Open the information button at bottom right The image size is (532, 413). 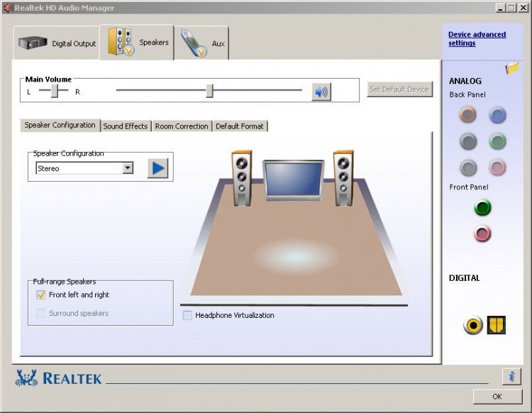click(511, 376)
